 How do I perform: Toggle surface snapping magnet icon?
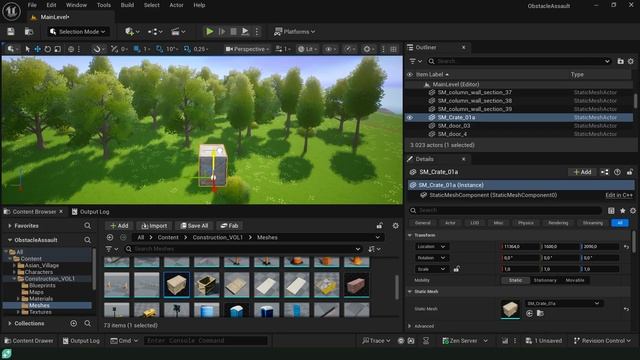pos(97,49)
